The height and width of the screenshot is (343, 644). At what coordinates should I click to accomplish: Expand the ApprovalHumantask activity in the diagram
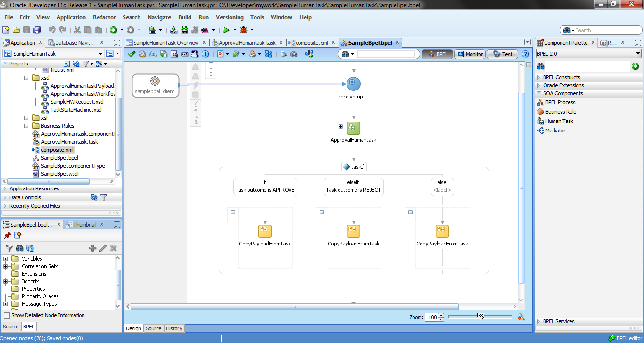[x=340, y=126]
